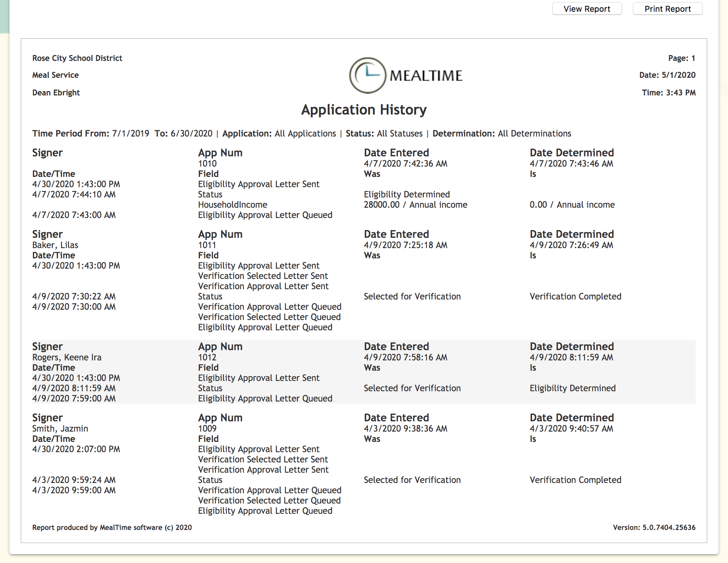This screenshot has width=728, height=563.
Task: Click the Time Period From date 7/1/2019
Action: tap(131, 133)
